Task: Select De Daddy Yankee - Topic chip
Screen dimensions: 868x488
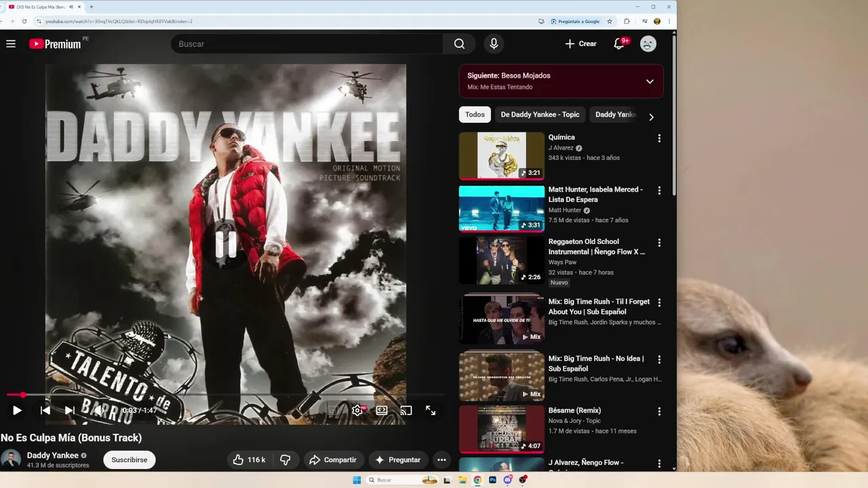Action: [540, 115]
